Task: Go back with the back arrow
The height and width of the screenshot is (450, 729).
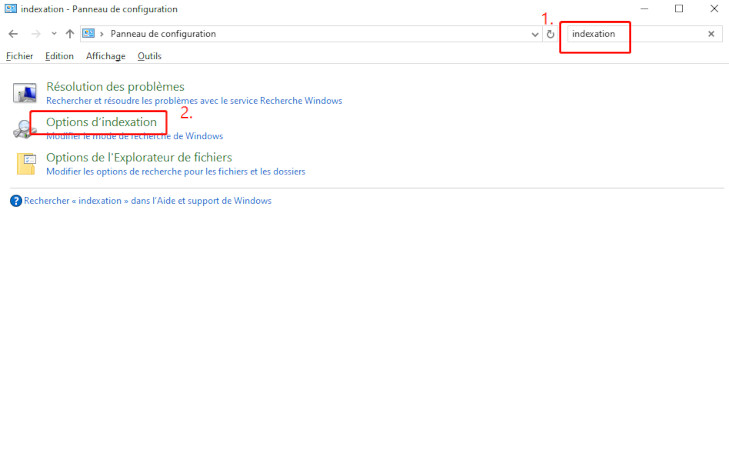Action: click(13, 34)
